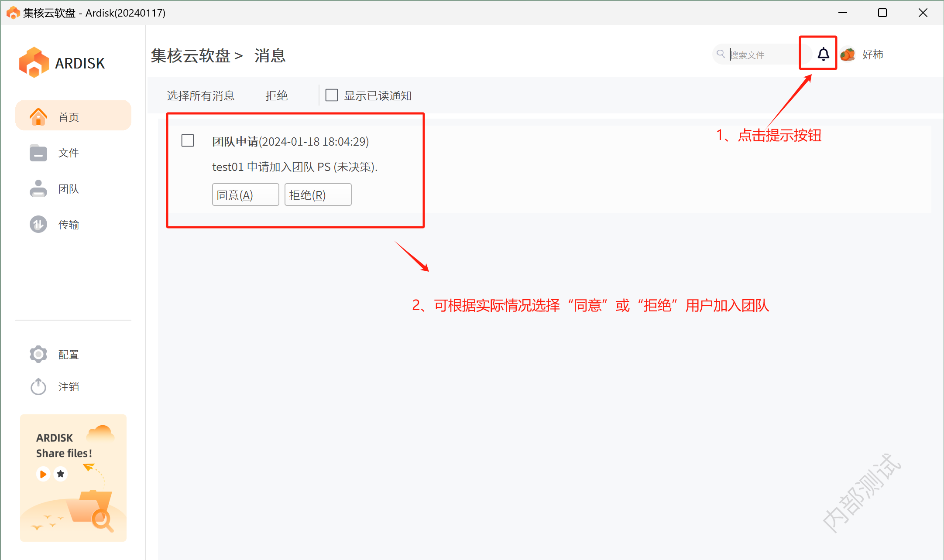Focus the 搜索文件 search field
This screenshot has height=560, width=944.
pos(764,55)
